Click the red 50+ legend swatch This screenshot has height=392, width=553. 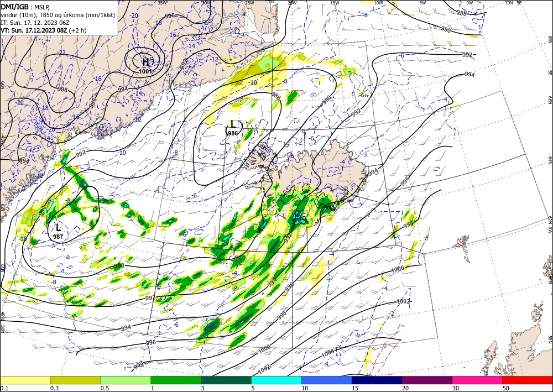[528, 380]
